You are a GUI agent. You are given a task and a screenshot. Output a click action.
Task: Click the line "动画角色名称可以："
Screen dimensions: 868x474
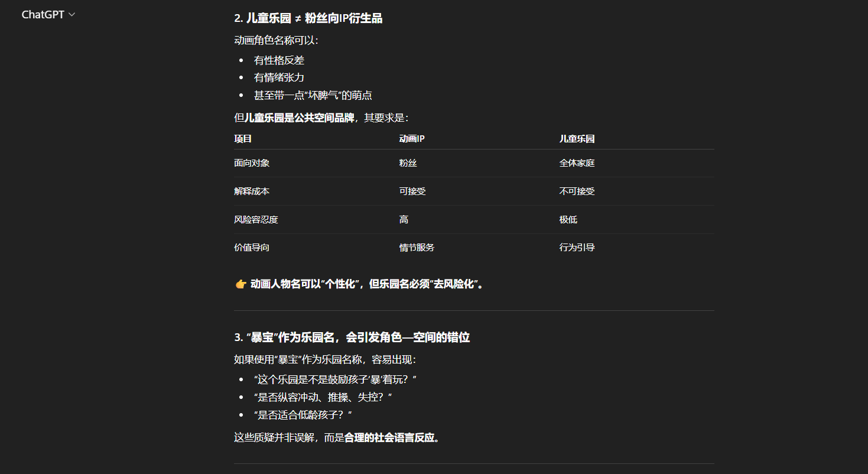click(x=277, y=41)
